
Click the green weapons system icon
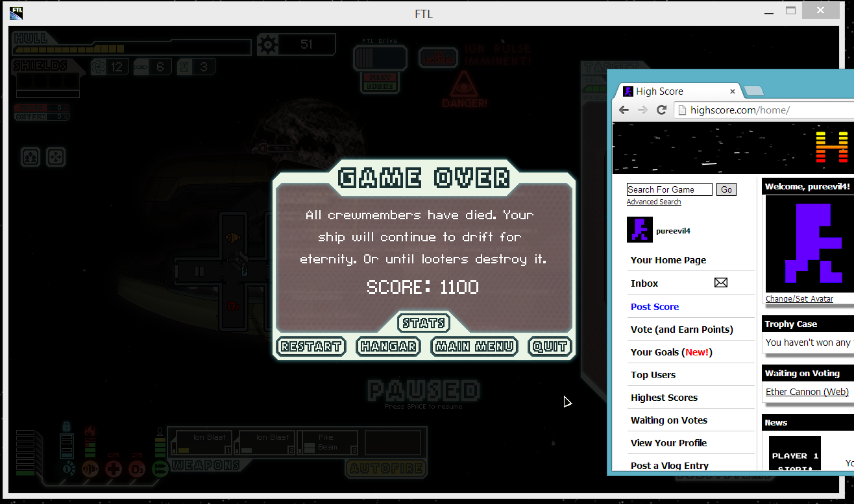click(x=160, y=468)
